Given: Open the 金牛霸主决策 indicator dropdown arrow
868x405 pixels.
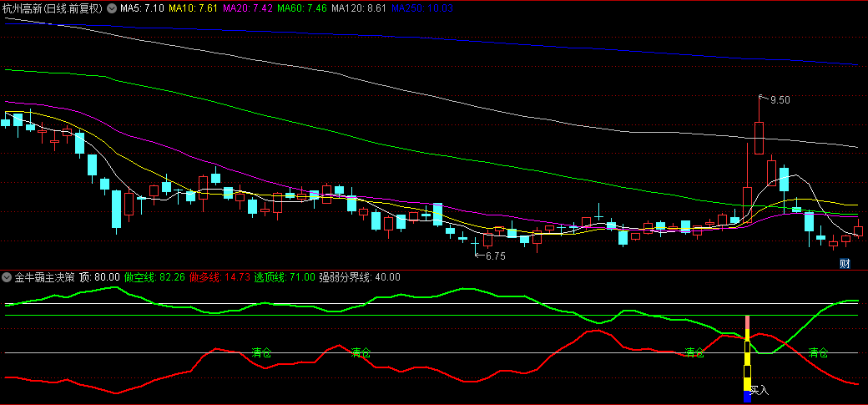Looking at the screenshot, I should pyautogui.click(x=6, y=276).
